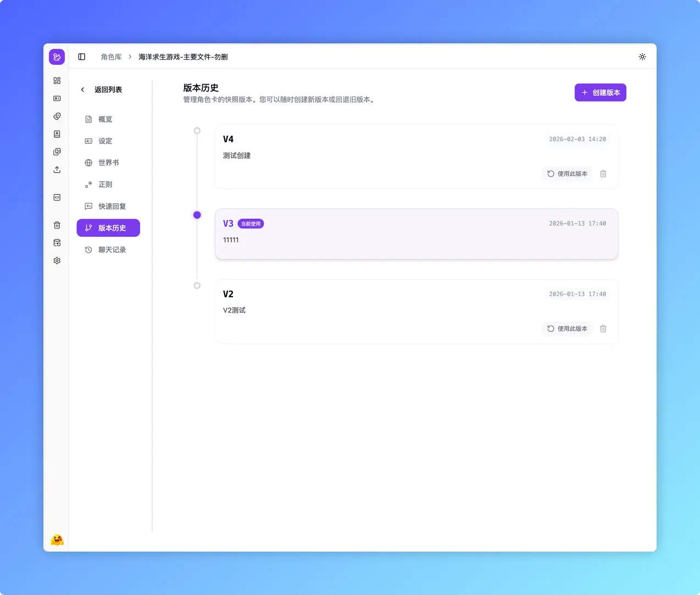Open the dashboard grid icon in sidebar

click(57, 81)
